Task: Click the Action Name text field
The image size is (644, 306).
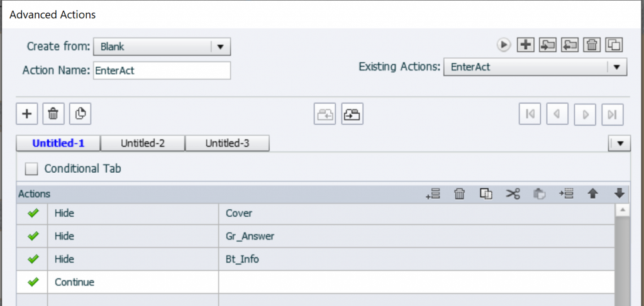Action: pos(162,70)
